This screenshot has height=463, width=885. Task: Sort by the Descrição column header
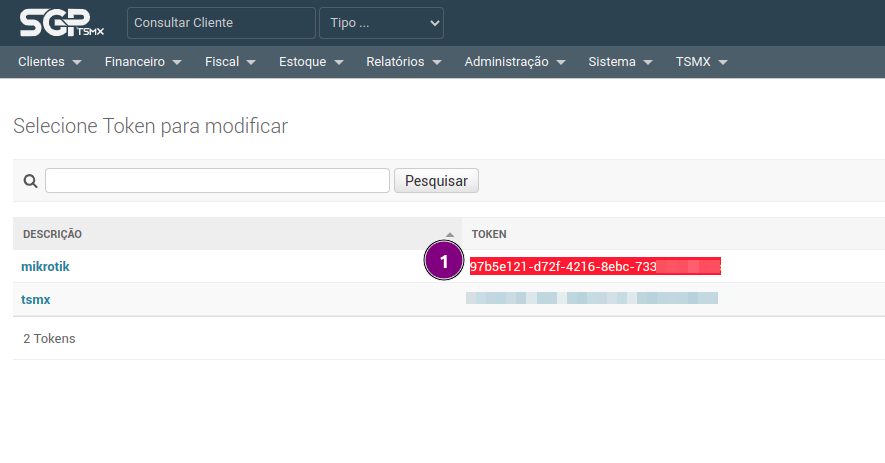52,234
